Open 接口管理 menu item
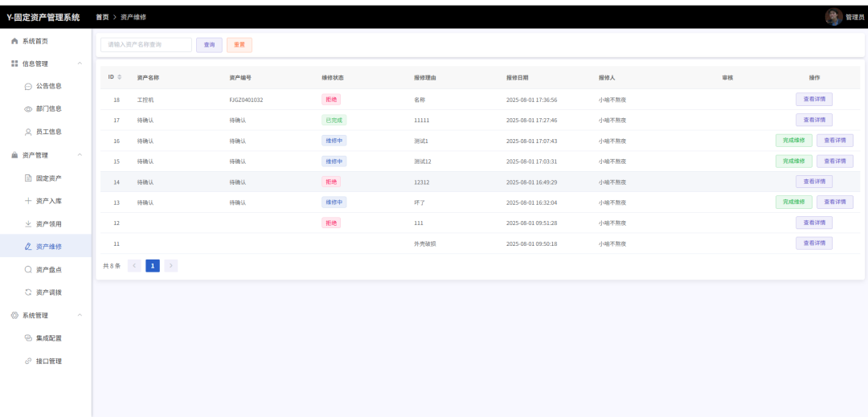The image size is (868, 417). 45,361
